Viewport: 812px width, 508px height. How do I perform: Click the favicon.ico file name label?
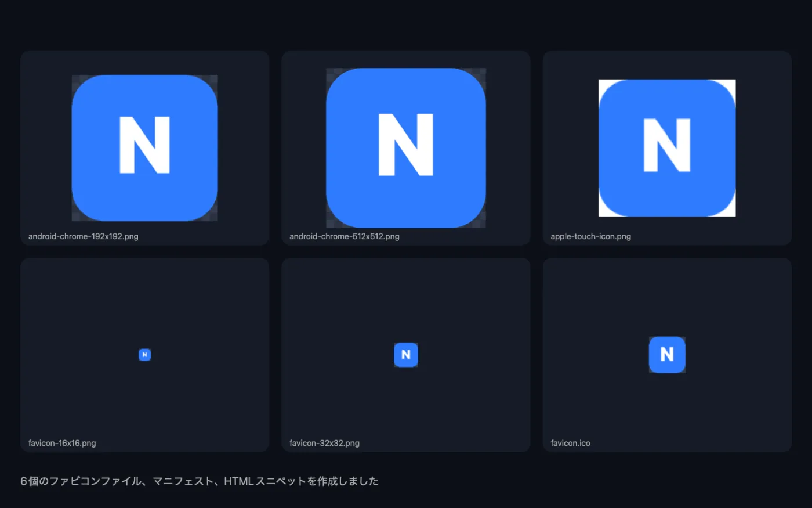click(571, 443)
